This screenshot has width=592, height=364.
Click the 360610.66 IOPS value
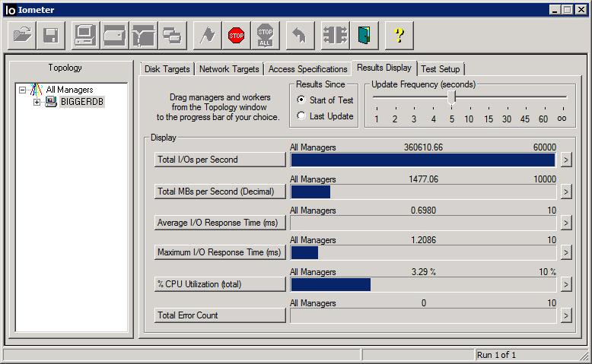[x=423, y=147]
